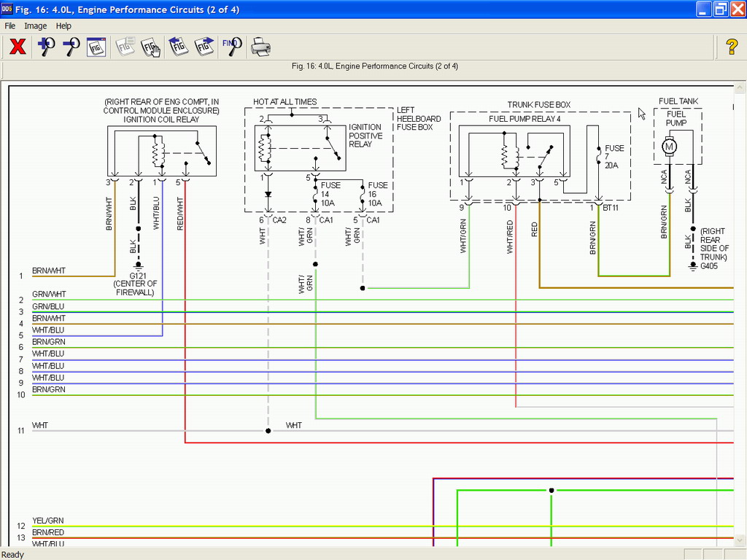747x560 pixels.
Task: Open the File menu
Action: point(10,26)
